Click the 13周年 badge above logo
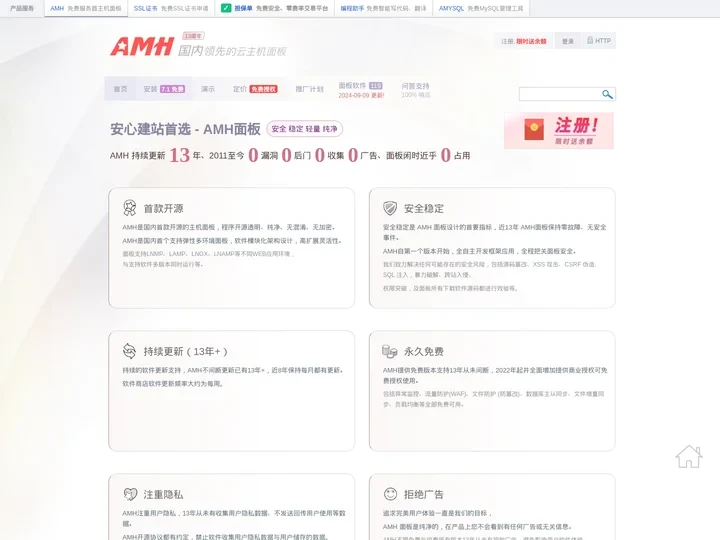The height and width of the screenshot is (540, 720). 193,36
